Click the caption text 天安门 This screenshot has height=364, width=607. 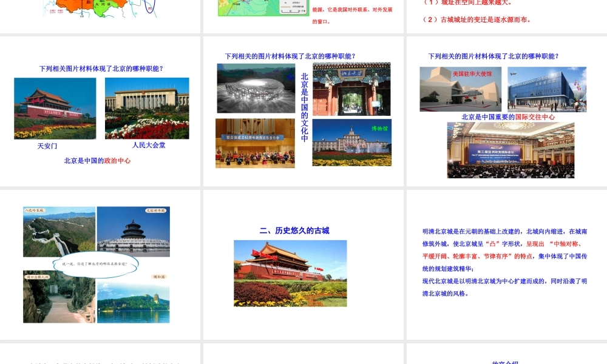[x=47, y=146]
